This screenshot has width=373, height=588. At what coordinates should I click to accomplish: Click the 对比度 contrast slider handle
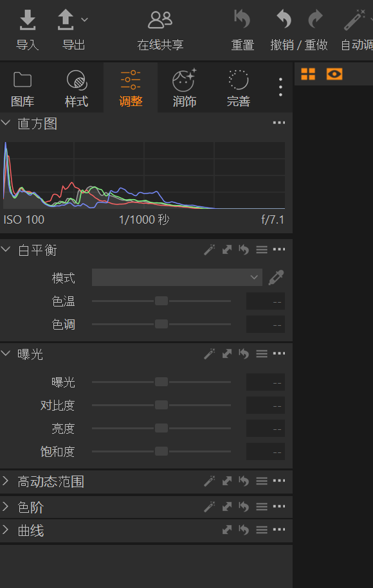coord(161,405)
